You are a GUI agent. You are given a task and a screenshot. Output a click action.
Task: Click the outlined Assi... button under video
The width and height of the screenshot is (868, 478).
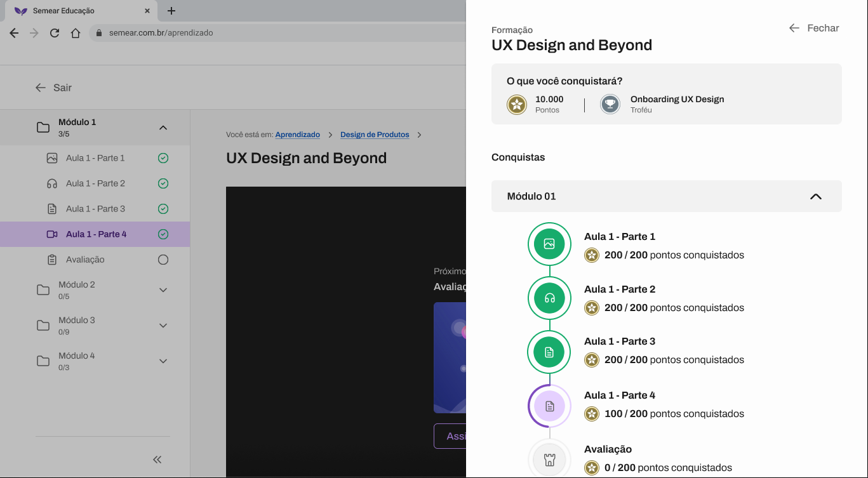450,436
